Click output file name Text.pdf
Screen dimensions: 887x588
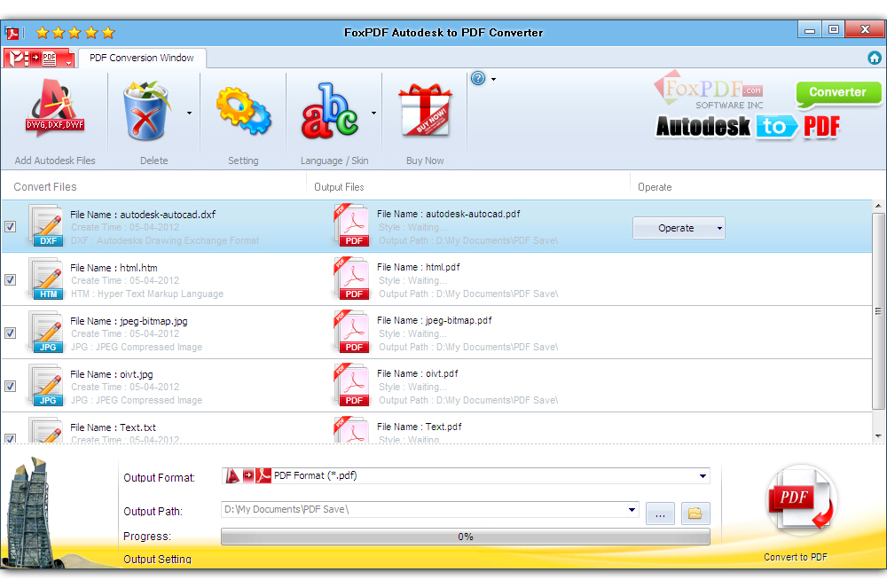pyautogui.click(x=443, y=427)
